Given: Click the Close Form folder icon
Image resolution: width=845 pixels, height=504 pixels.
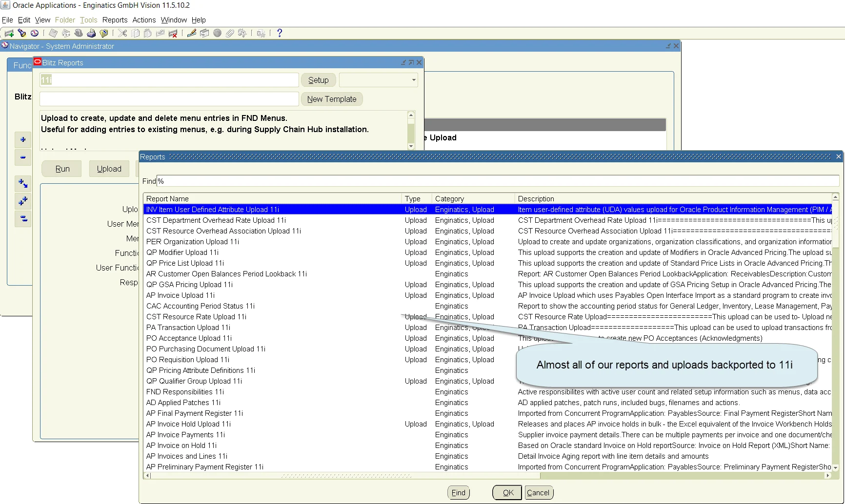Looking at the screenshot, I should click(104, 33).
